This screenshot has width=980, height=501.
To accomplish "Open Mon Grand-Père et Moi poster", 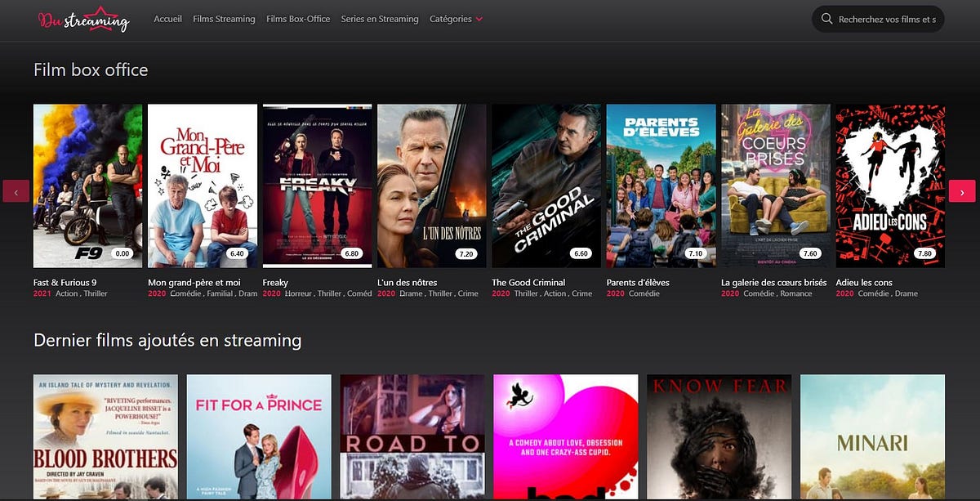I will [x=203, y=186].
